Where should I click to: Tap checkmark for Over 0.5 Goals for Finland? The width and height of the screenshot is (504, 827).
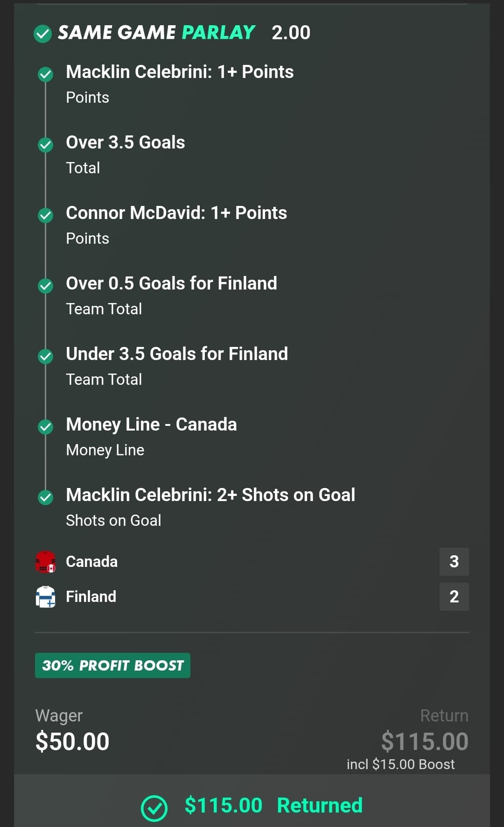(45, 286)
